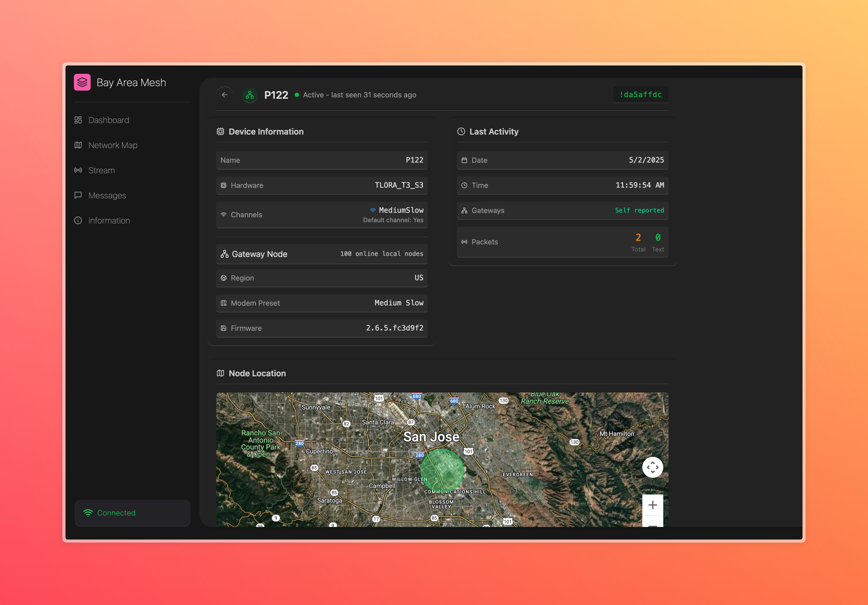Viewport: 868px width, 605px height.
Task: Click the Bay Area Mesh pink logo
Action: [x=82, y=82]
